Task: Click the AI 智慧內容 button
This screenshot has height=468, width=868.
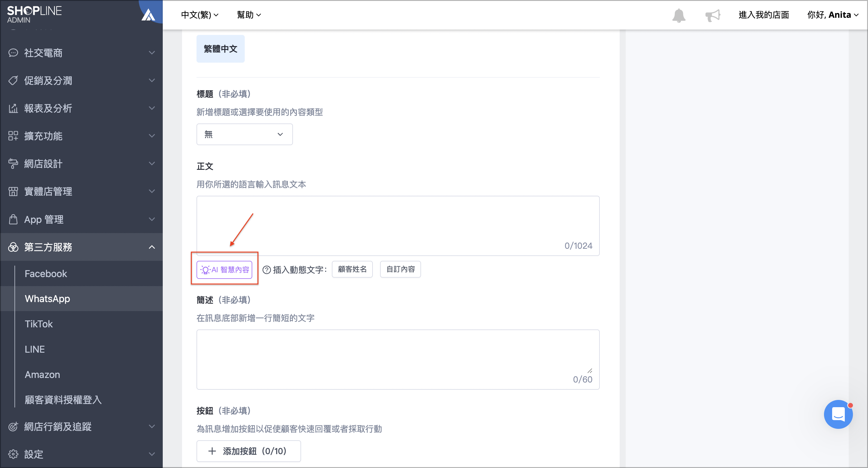Action: click(225, 270)
